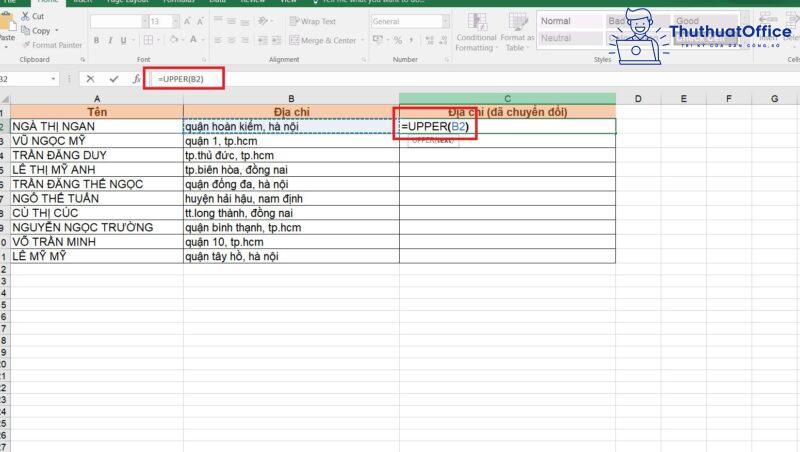
Task: Increase decimal places
Action: coord(429,40)
